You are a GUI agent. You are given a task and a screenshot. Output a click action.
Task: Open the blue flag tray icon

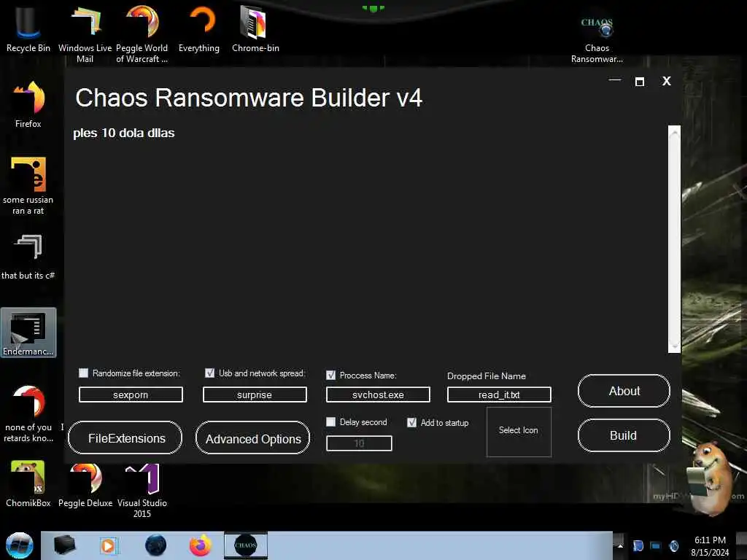(638, 545)
